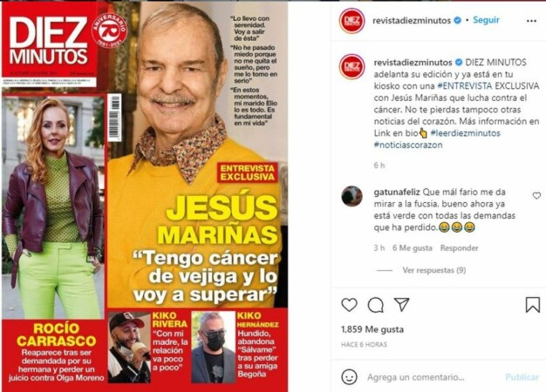546x392 pixels.
Task: Like gatunafeliz's comment with small heart
Action: tap(536, 196)
